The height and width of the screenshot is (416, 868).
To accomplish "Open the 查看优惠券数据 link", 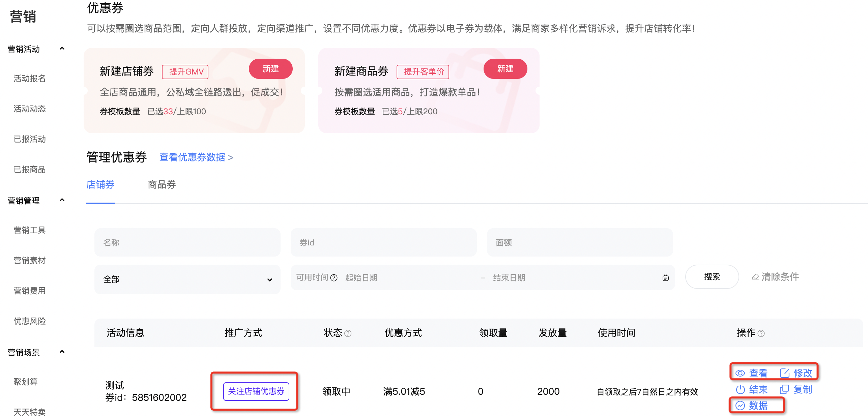I will click(x=196, y=157).
